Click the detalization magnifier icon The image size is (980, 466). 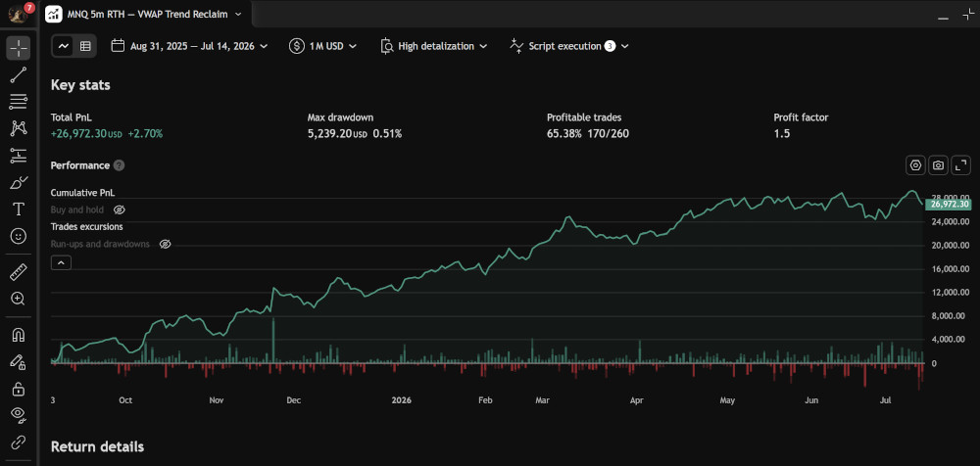point(387,46)
